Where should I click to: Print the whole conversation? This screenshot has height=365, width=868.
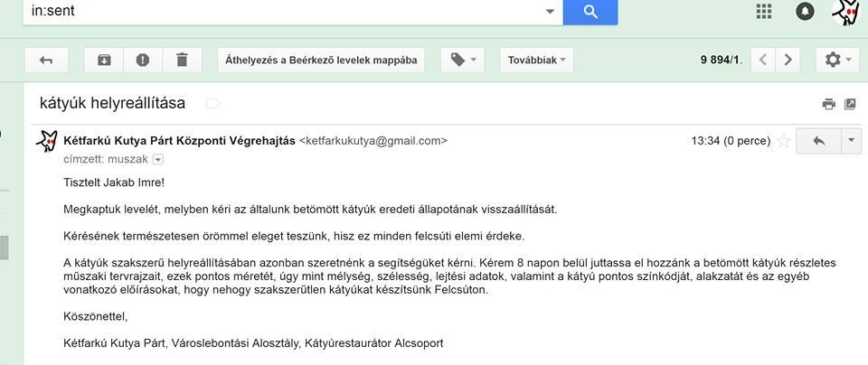click(828, 104)
